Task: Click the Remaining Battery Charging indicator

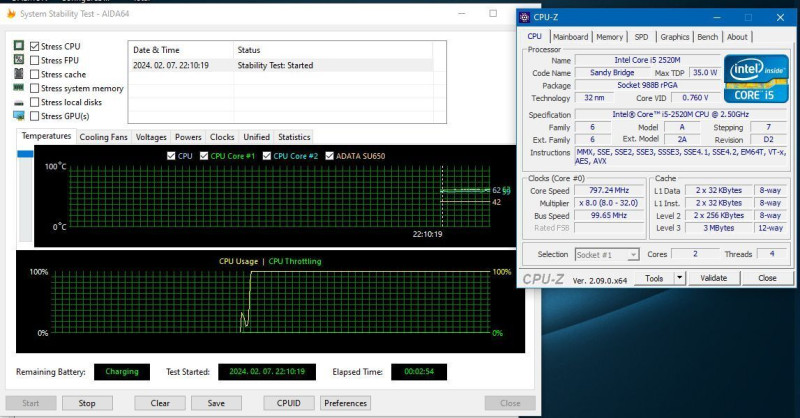Action: tap(122, 372)
